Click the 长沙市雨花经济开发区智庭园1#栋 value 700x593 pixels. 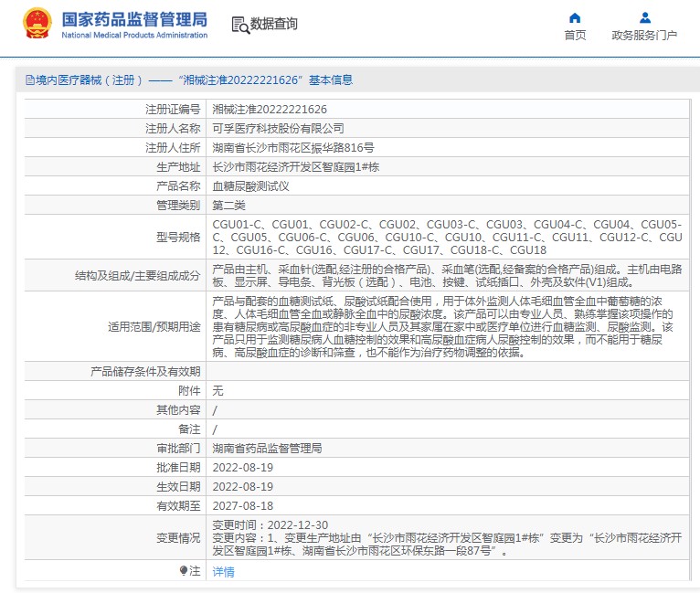tap(296, 167)
